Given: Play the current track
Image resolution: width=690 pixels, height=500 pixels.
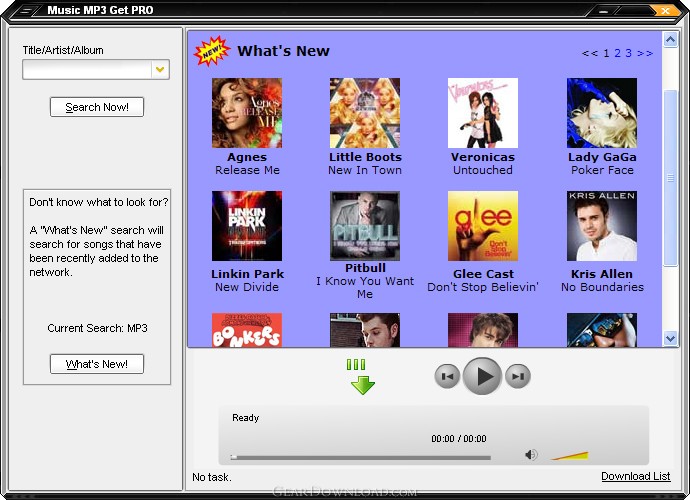Looking at the screenshot, I should click(482, 376).
